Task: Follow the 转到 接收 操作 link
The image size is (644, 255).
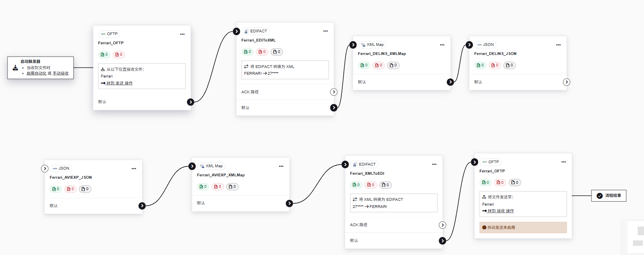Action: (x=501, y=211)
